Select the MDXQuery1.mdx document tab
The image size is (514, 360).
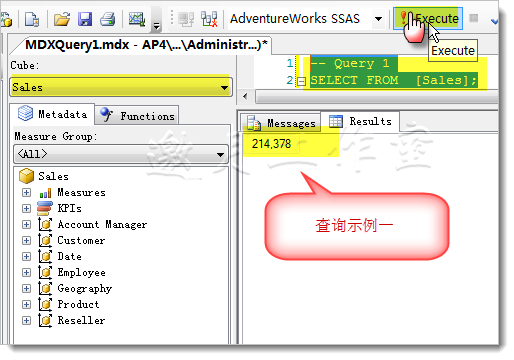(x=146, y=45)
